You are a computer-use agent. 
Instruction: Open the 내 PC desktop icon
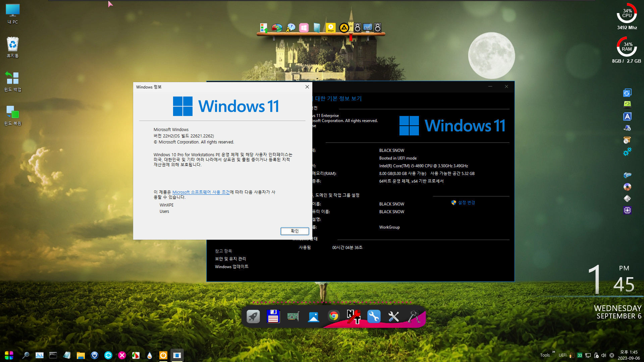13,14
